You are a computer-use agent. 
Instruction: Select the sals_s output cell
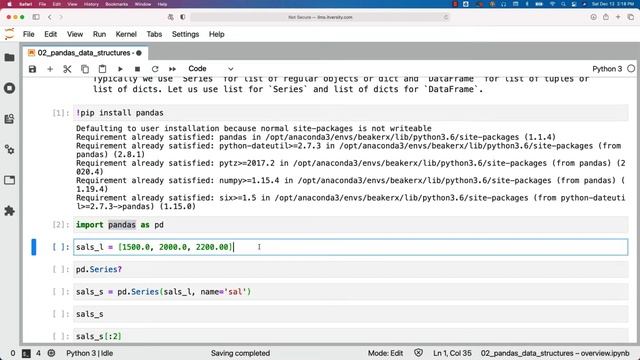350,314
